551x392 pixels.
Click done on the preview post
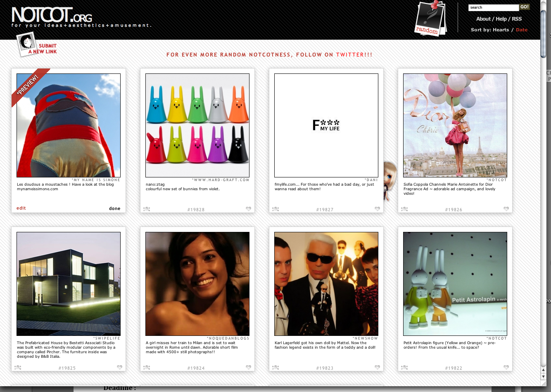click(115, 208)
